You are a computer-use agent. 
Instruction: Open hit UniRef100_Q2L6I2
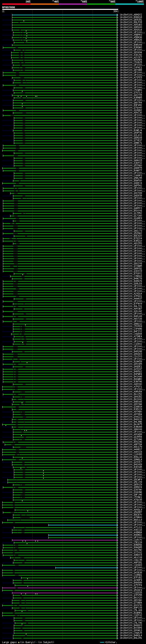point(131,135)
